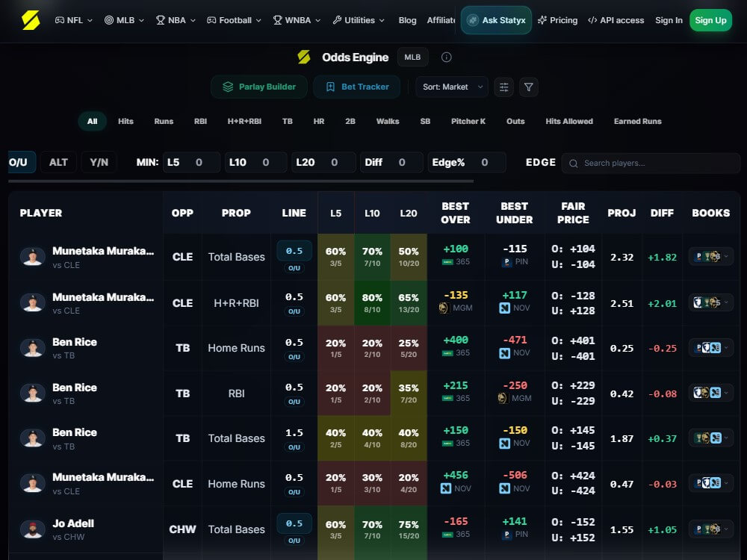Click MGM lion icon under -135 odds
This screenshot has width=747, height=560.
pos(444,308)
